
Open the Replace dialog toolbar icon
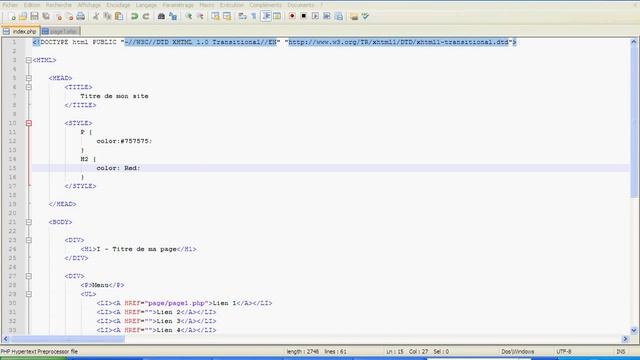click(173, 16)
